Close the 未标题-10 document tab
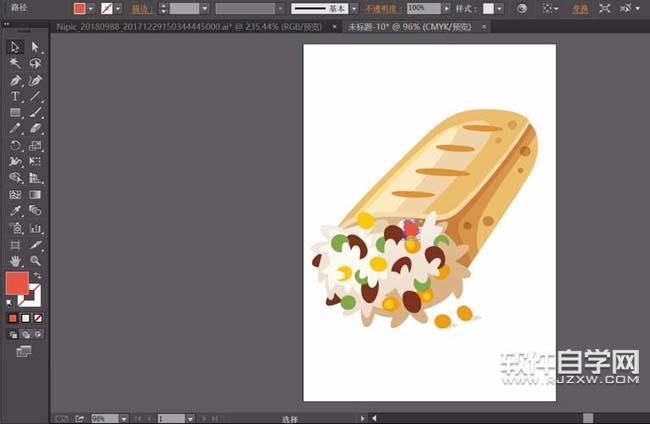The width and height of the screenshot is (650, 424). 484,27
